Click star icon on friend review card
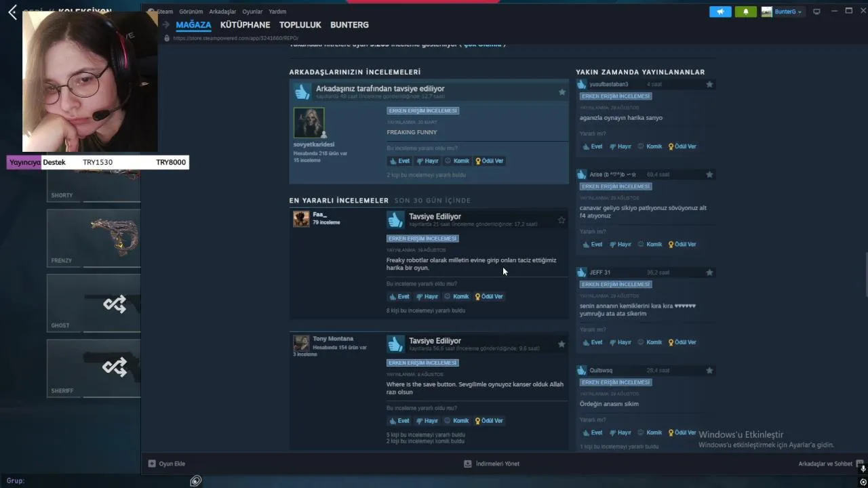 tap(561, 92)
